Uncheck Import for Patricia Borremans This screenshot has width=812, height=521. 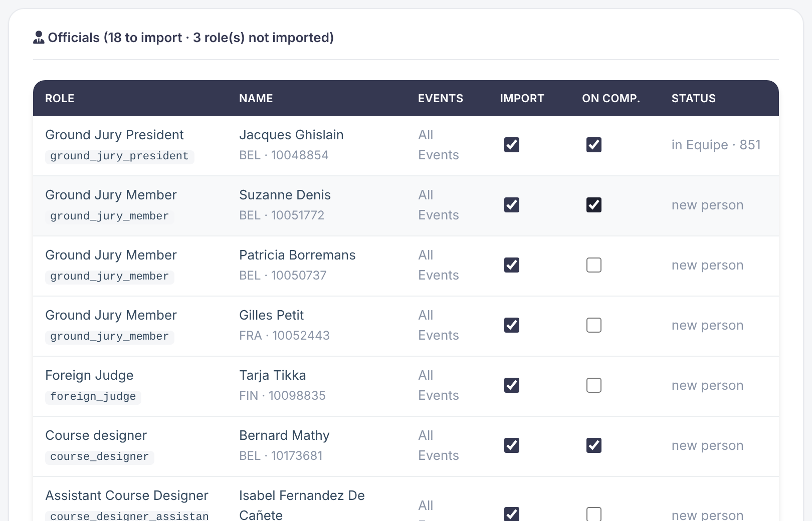(x=512, y=265)
